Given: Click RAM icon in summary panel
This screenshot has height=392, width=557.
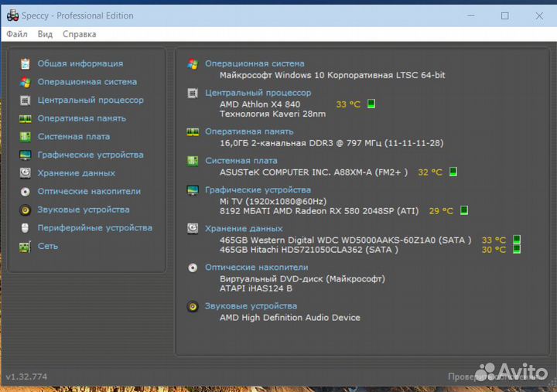Looking at the screenshot, I should click(193, 132).
